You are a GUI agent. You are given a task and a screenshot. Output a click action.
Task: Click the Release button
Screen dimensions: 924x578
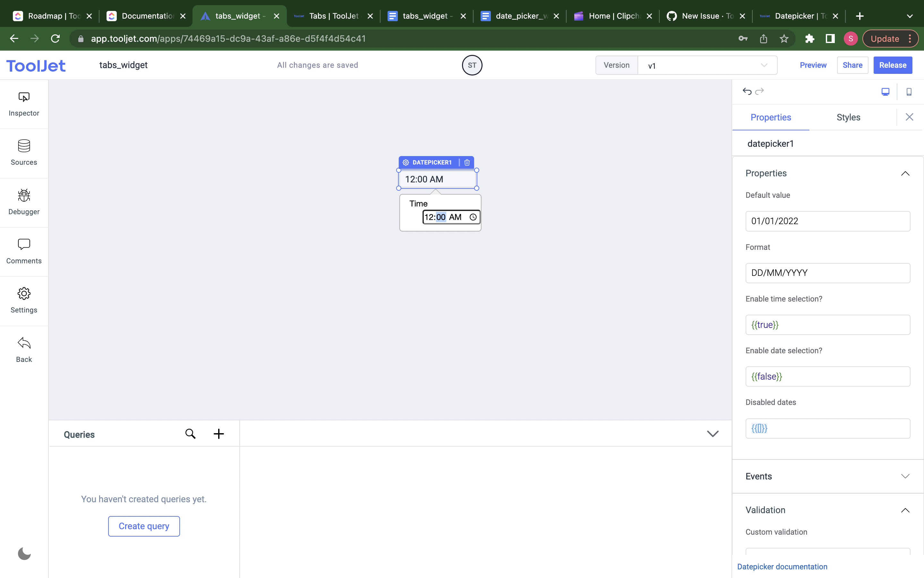(893, 66)
